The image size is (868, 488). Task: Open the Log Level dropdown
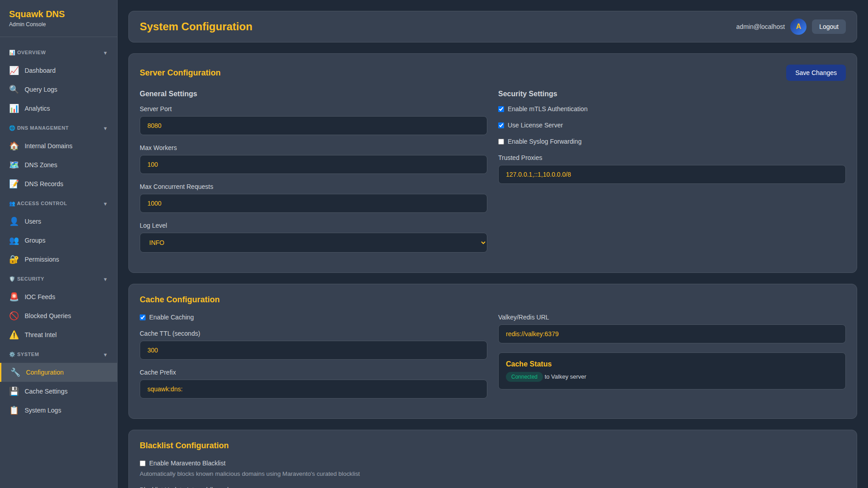(313, 243)
